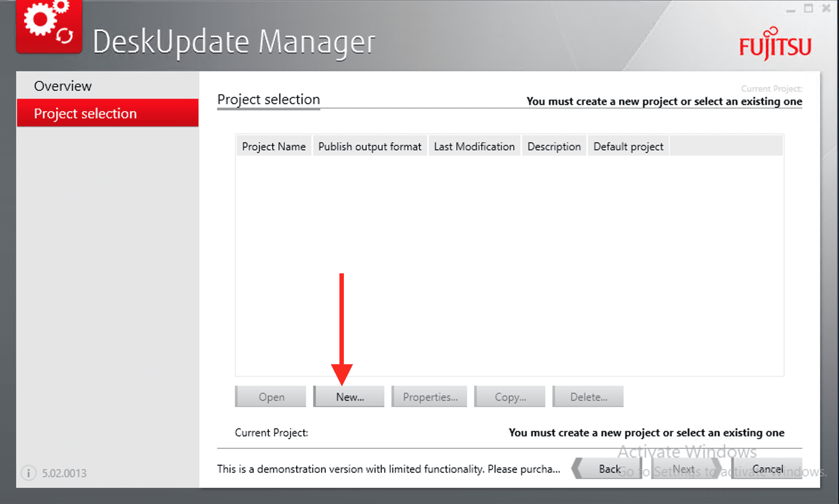Create a project with the New... button
The width and height of the screenshot is (839, 504).
(349, 397)
